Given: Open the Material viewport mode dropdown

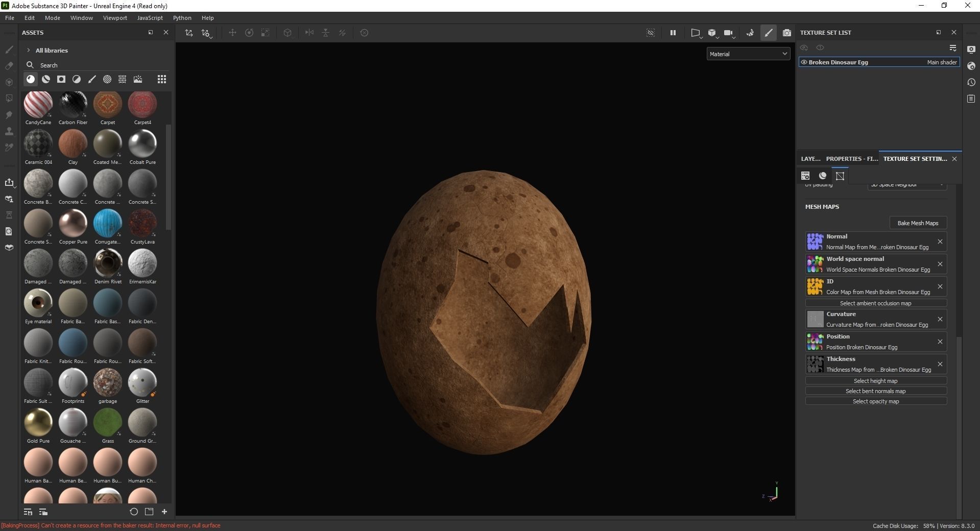Looking at the screenshot, I should 748,54.
